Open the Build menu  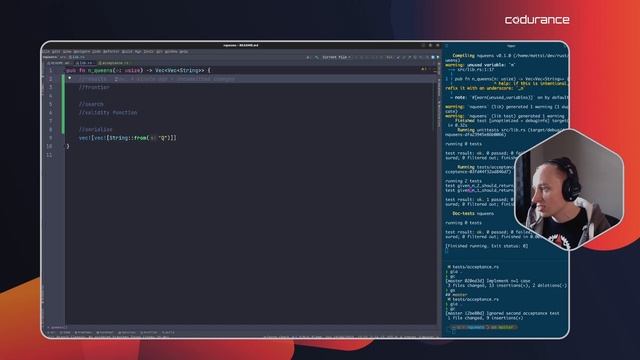tap(127, 52)
